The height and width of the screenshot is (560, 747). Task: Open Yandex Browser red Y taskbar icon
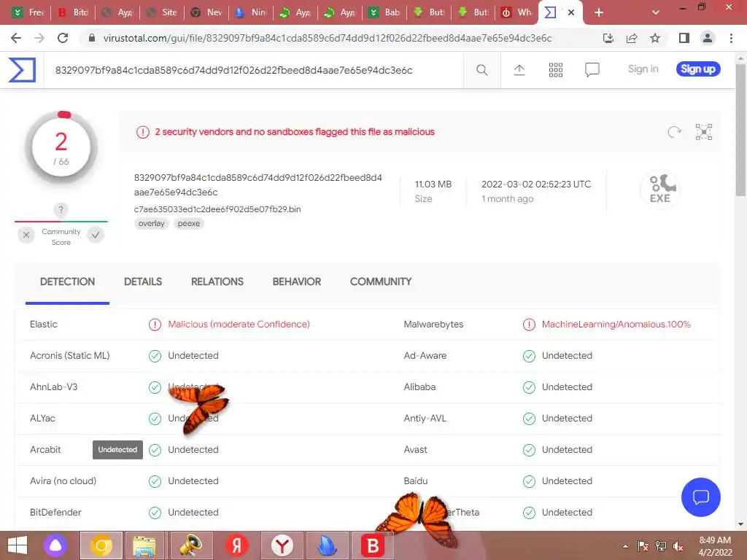point(282,545)
